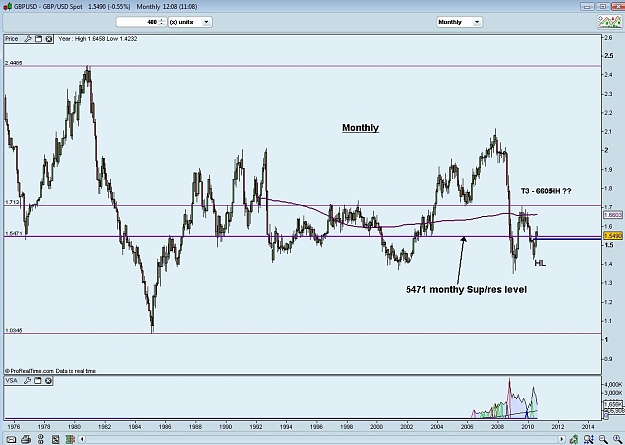Viewport: 625px width, 445px height.
Task: Click the VSA panel label
Action: (x=12, y=380)
